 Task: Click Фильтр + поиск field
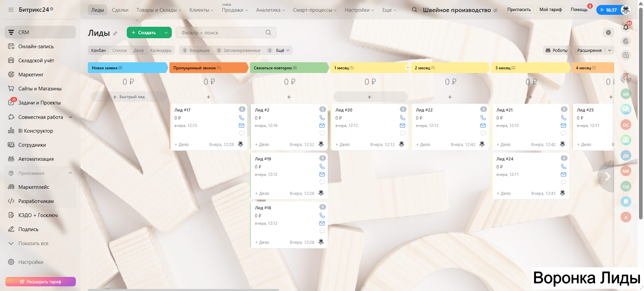[226, 32]
